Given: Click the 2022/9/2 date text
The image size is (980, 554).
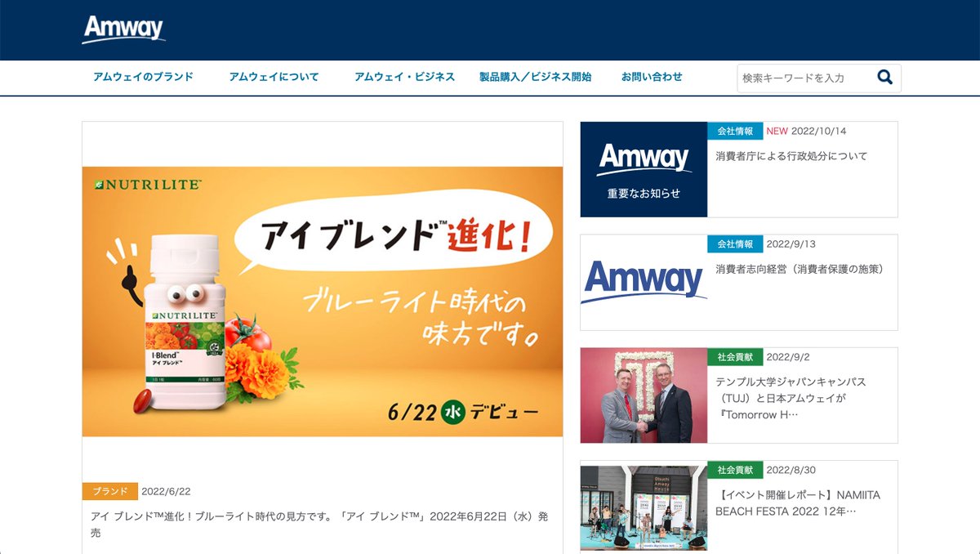Looking at the screenshot, I should [788, 356].
